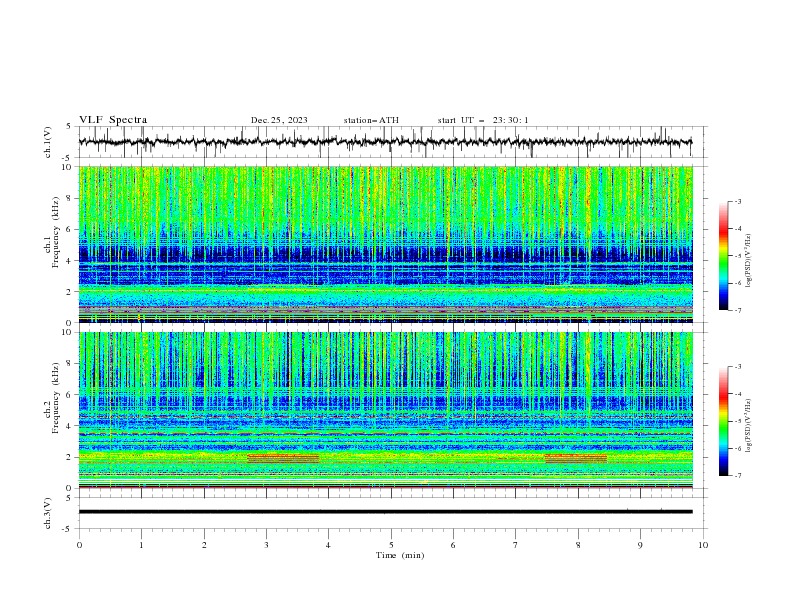Click the first red emission band near 3 min in ch.2
This screenshot has height=612, width=792.
[x=283, y=458]
